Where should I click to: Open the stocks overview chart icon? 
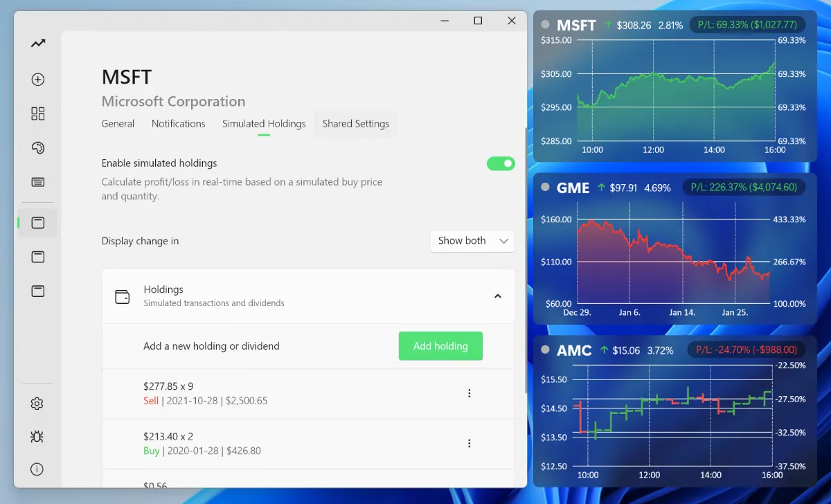pyautogui.click(x=37, y=43)
